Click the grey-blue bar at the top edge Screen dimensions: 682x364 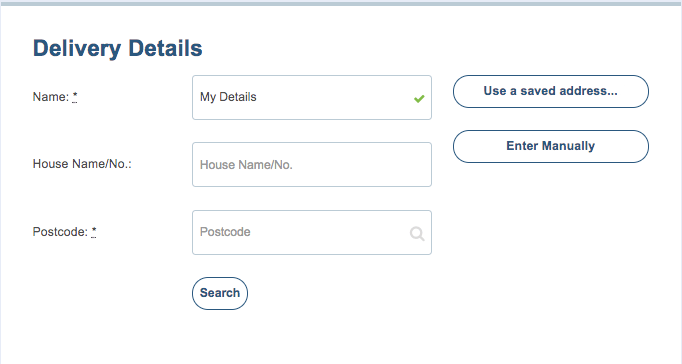[x=341, y=3]
